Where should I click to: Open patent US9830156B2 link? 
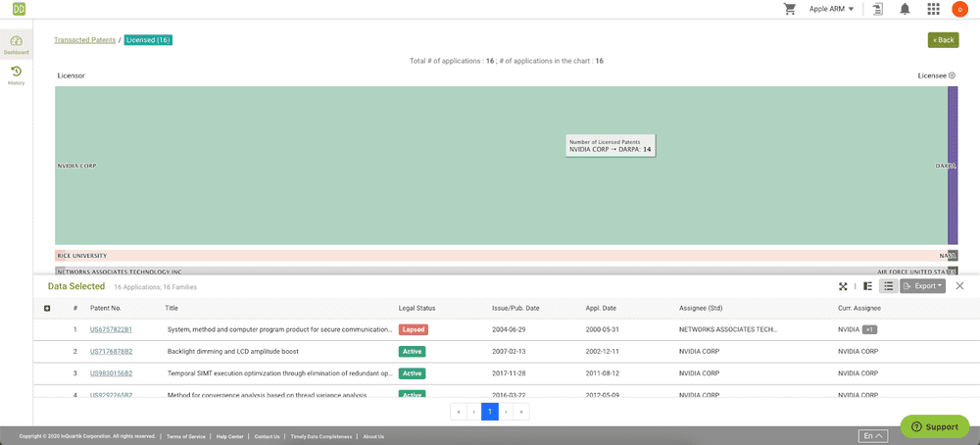112,373
